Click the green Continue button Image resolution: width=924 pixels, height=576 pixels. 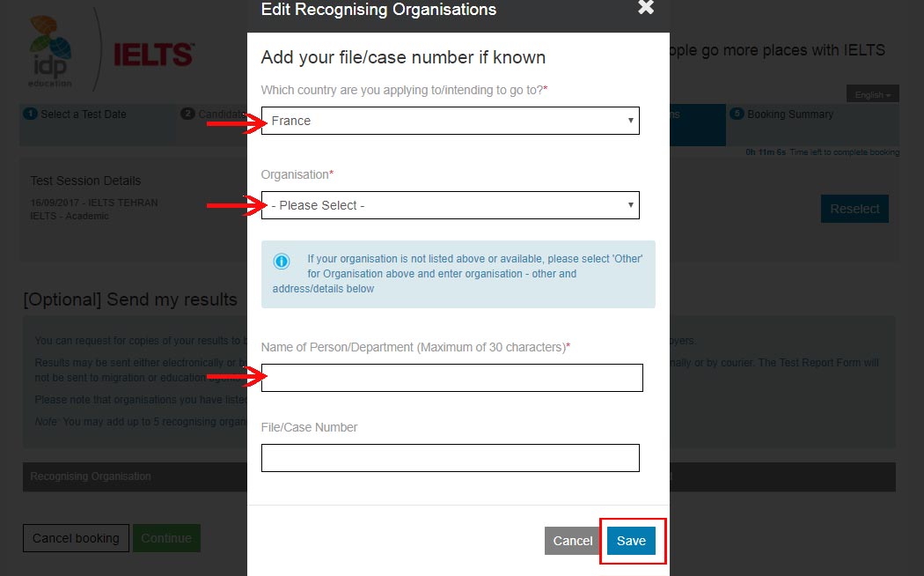point(166,538)
